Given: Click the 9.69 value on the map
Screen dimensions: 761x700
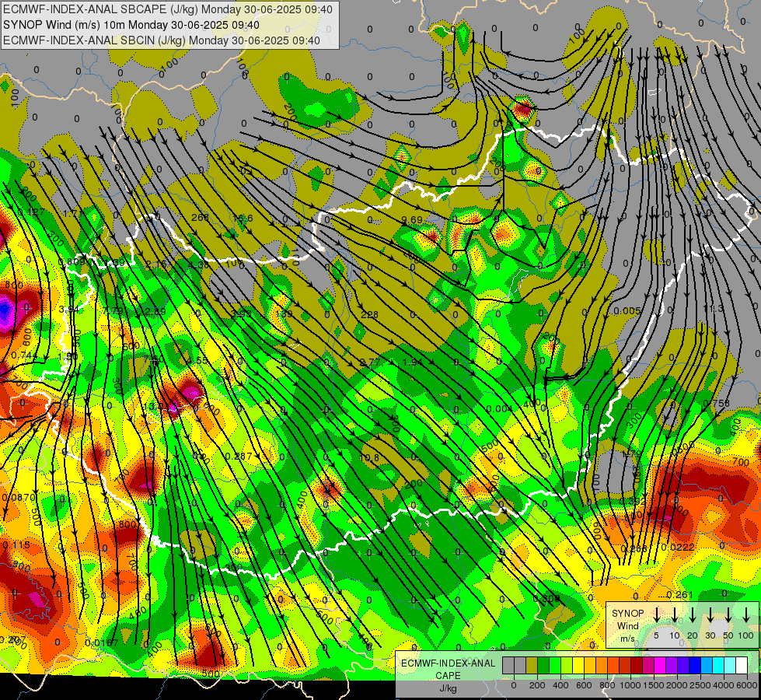Looking at the screenshot, I should click(x=412, y=219).
